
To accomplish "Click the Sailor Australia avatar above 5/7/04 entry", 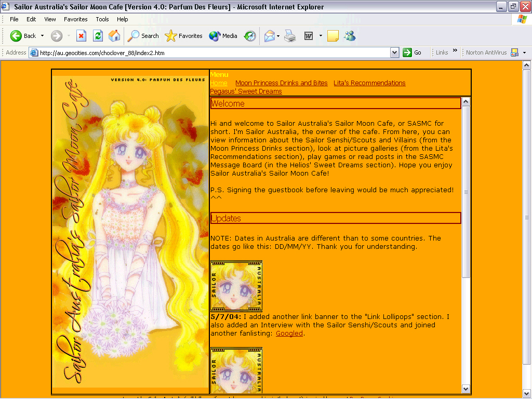I will [x=236, y=286].
